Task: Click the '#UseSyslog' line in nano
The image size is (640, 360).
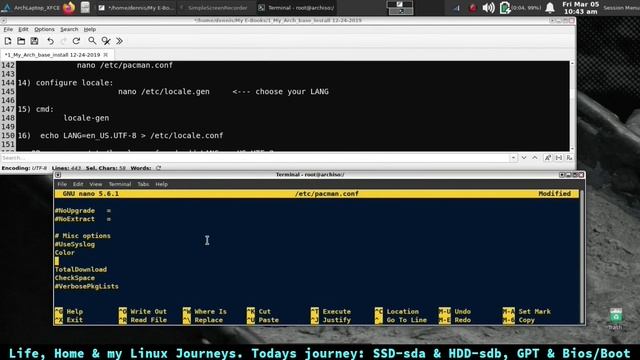Action: coord(75,244)
